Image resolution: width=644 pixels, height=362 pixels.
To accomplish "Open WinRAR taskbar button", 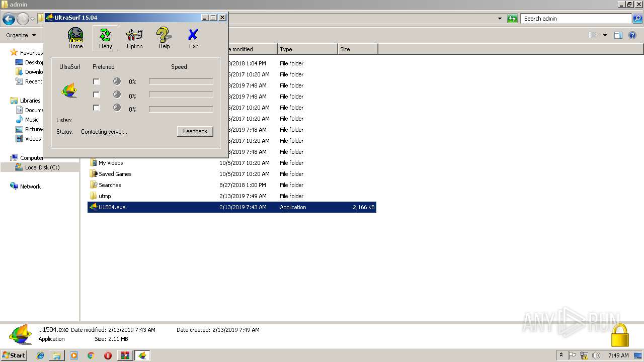I will point(125,355).
